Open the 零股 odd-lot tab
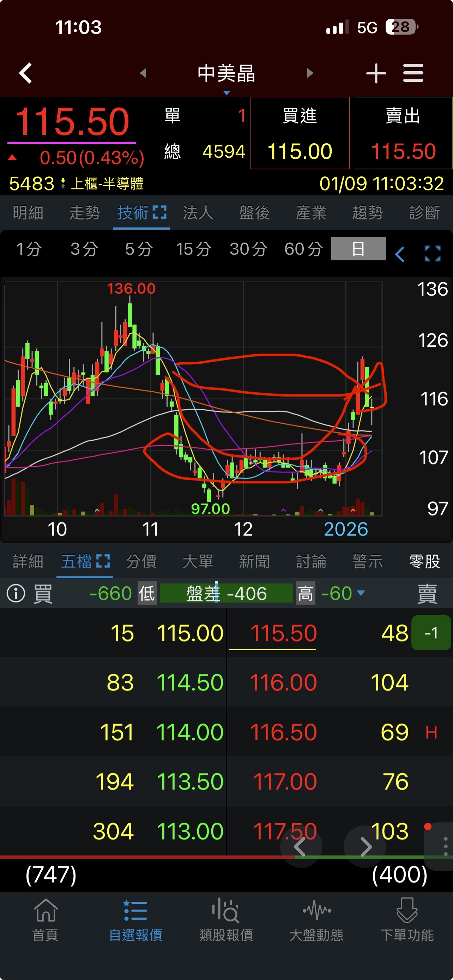The height and width of the screenshot is (980, 453). 424,561
